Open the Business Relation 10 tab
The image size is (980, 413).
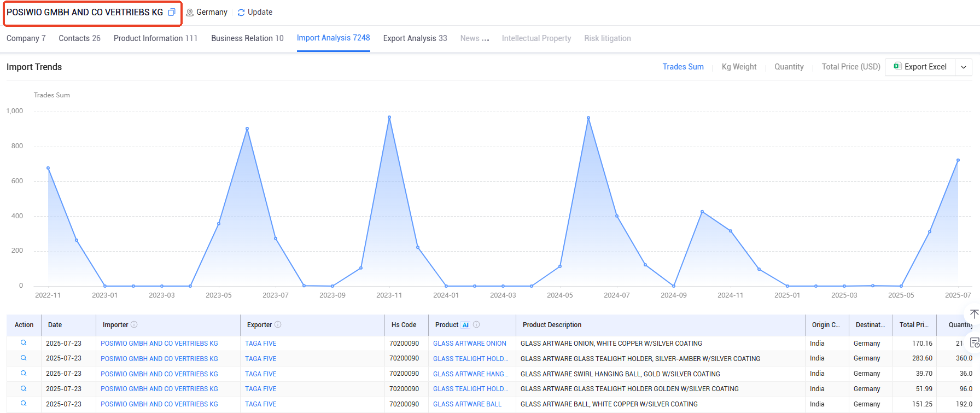click(247, 38)
